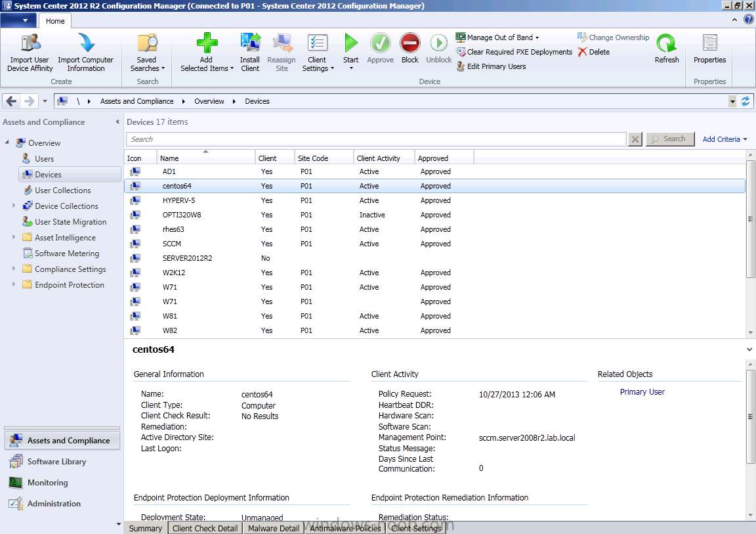Open navigation history dropdown arrow
Screen dimensions: 756x534
pyautogui.click(x=45, y=101)
